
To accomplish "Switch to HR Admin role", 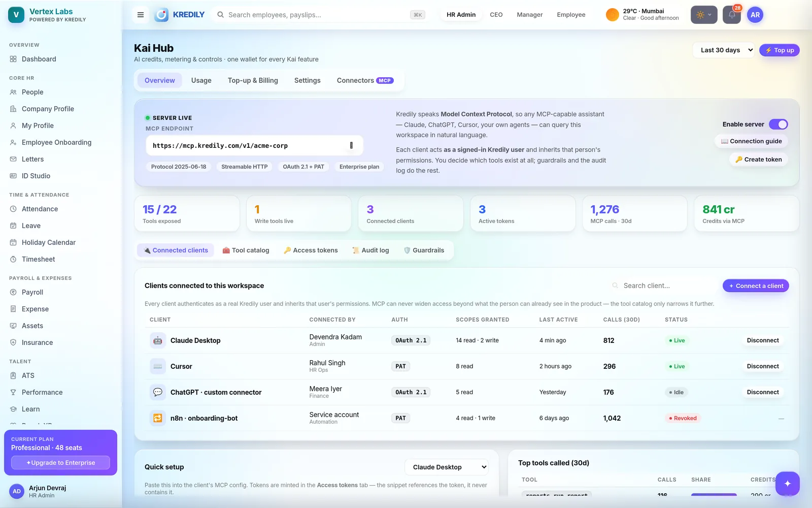I will click(x=461, y=15).
